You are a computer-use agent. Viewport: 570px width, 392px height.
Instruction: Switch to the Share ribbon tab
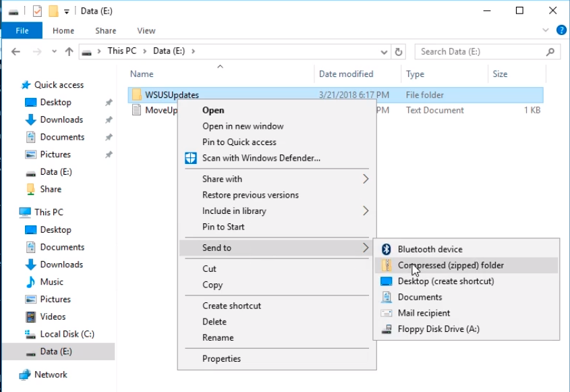click(x=105, y=30)
